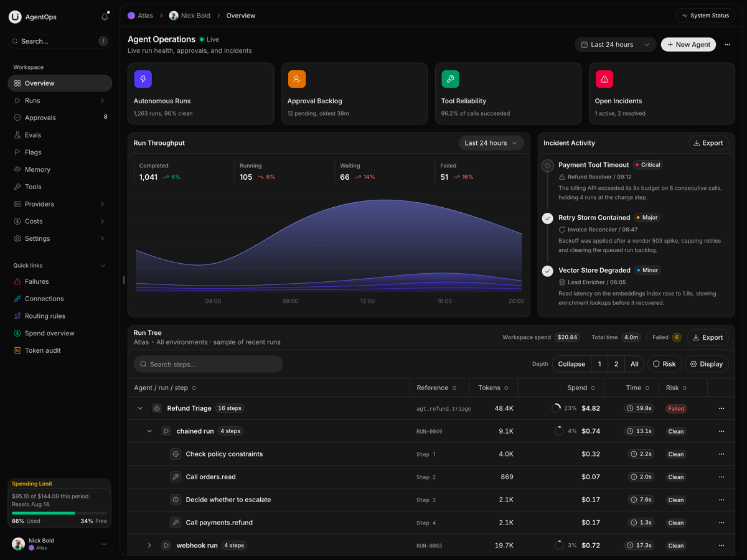This screenshot has width=747, height=560.
Task: Click the spending limit progress bar
Action: (x=59, y=513)
